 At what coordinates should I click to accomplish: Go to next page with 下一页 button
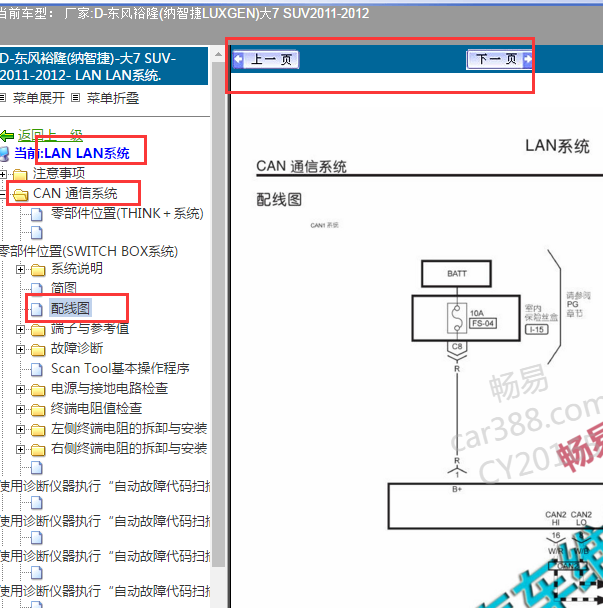[499, 59]
